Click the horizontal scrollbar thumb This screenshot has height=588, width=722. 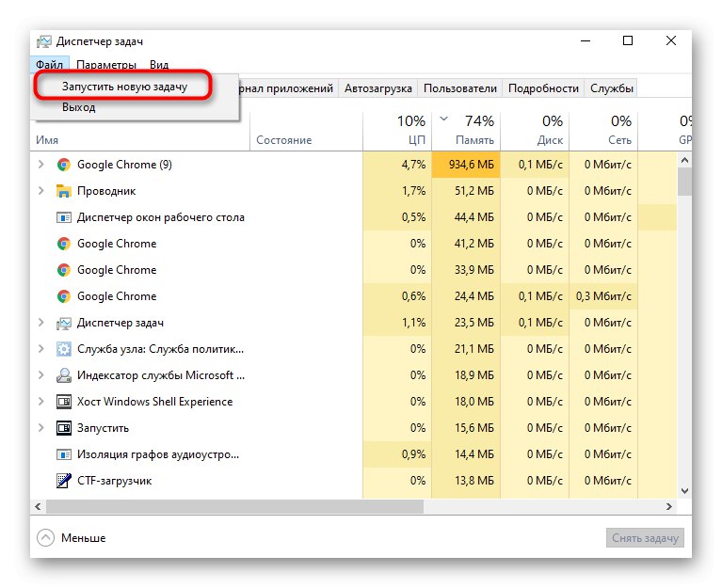[x=235, y=507]
